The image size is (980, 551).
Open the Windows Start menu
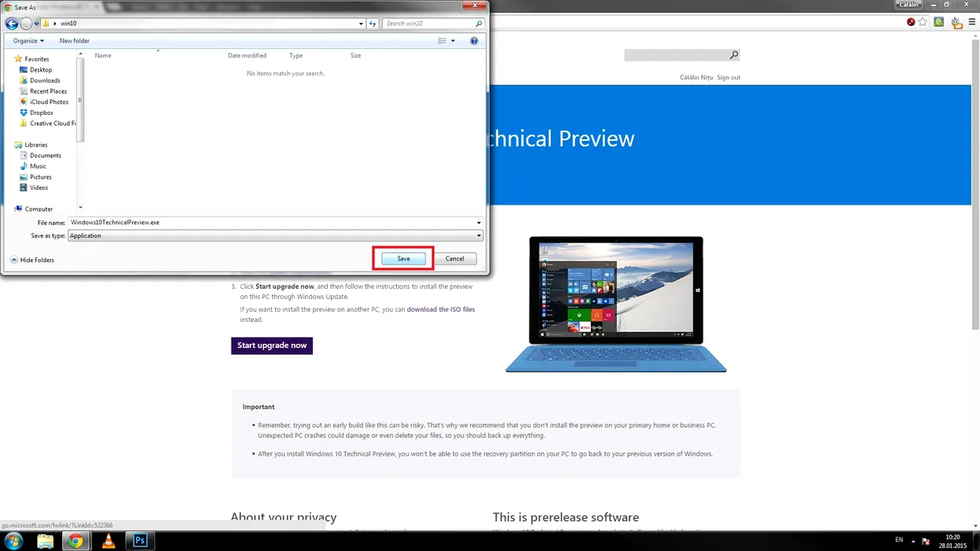coord(13,541)
